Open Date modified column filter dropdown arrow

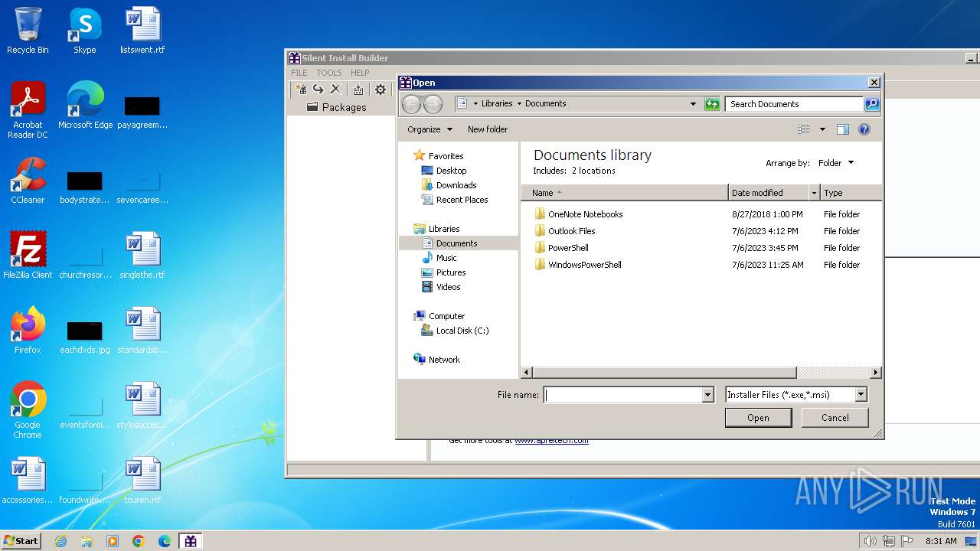pos(814,193)
